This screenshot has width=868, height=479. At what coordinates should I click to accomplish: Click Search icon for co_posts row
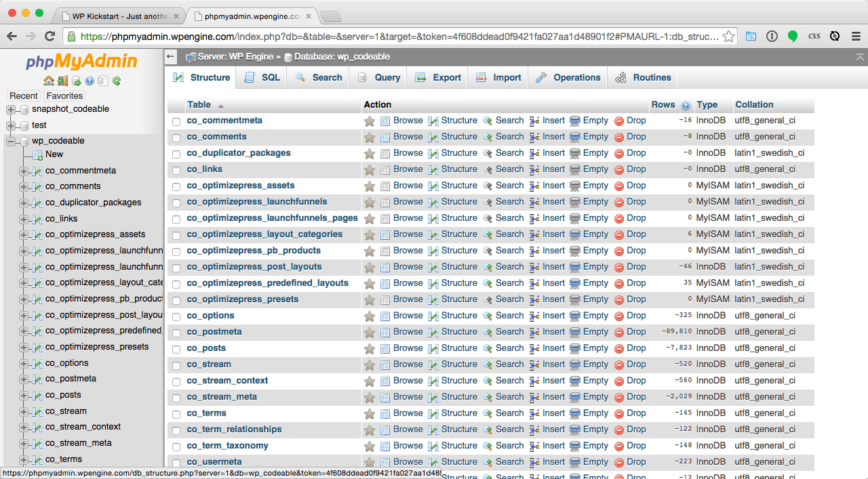(488, 348)
